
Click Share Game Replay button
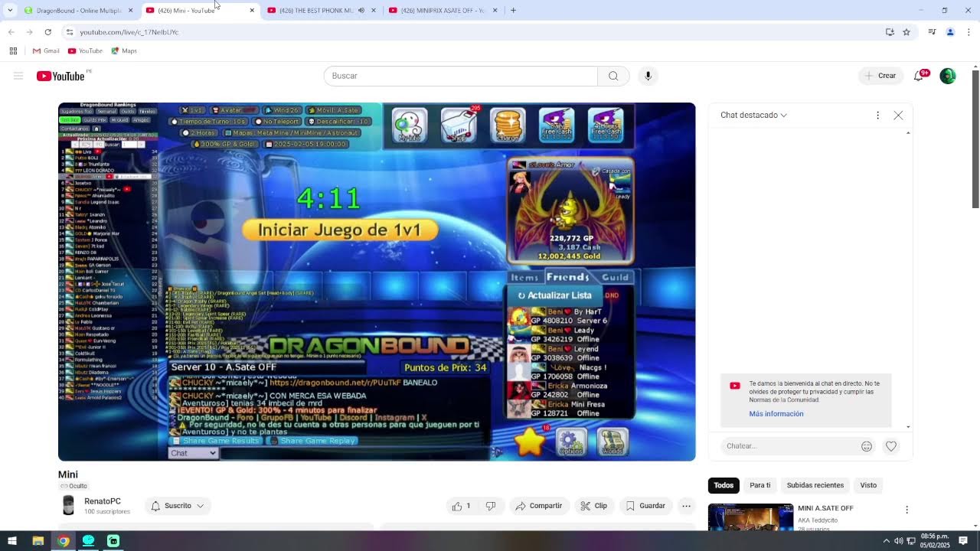click(x=313, y=441)
